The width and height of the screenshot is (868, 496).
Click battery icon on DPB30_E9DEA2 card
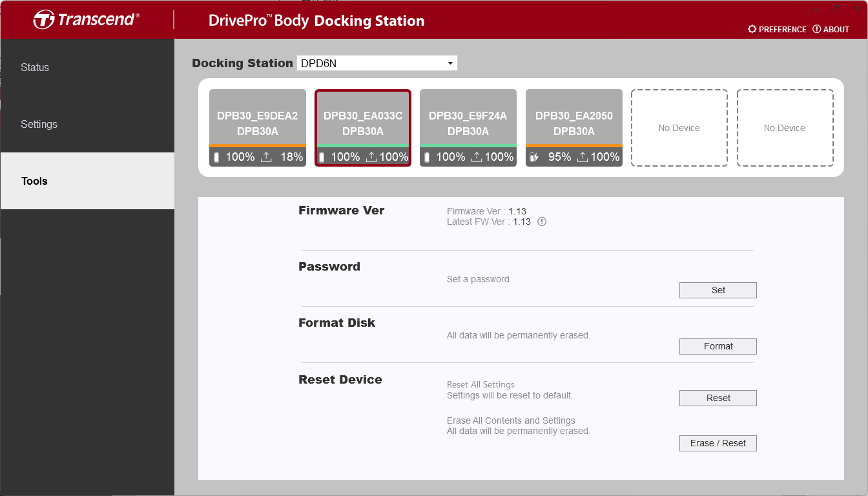click(x=216, y=157)
